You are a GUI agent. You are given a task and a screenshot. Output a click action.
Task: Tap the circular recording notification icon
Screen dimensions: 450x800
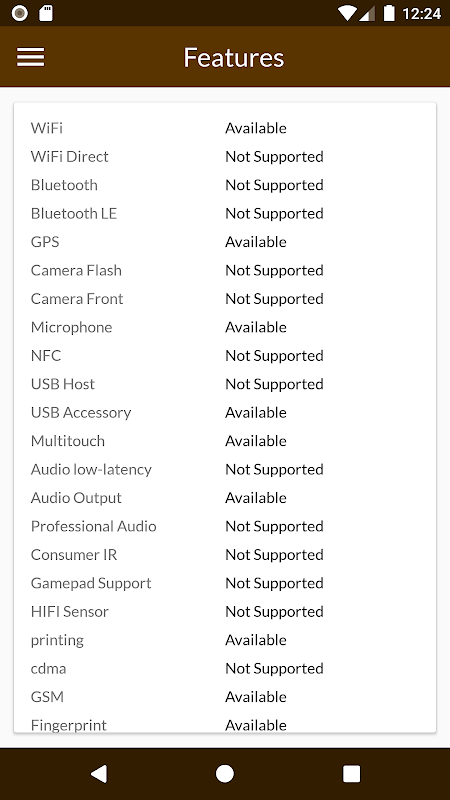(19, 13)
